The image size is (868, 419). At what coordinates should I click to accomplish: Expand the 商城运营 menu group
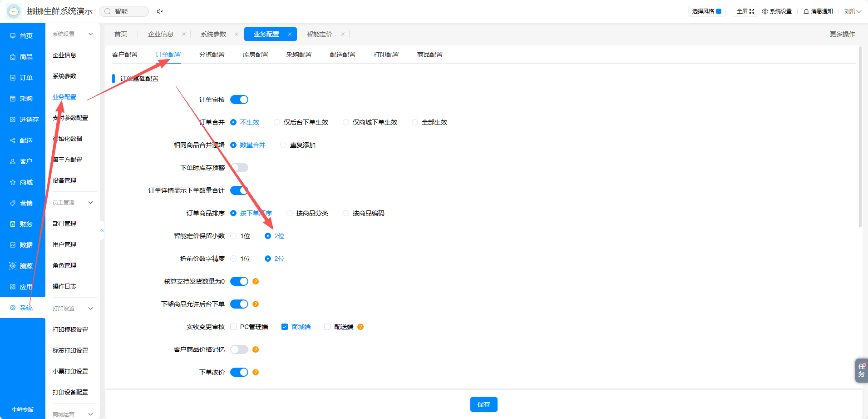pos(90,414)
